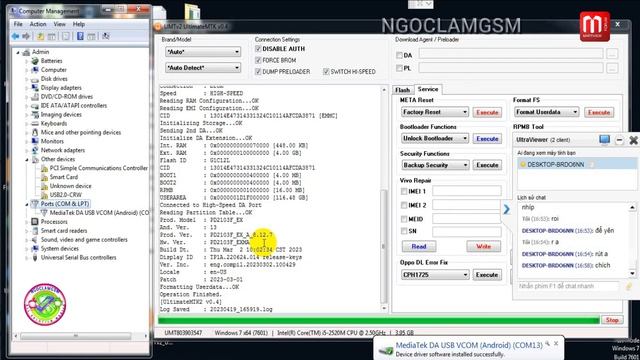Click the Universal Serial Bus controllers icon
The width and height of the screenshot is (640, 360).
[35, 258]
